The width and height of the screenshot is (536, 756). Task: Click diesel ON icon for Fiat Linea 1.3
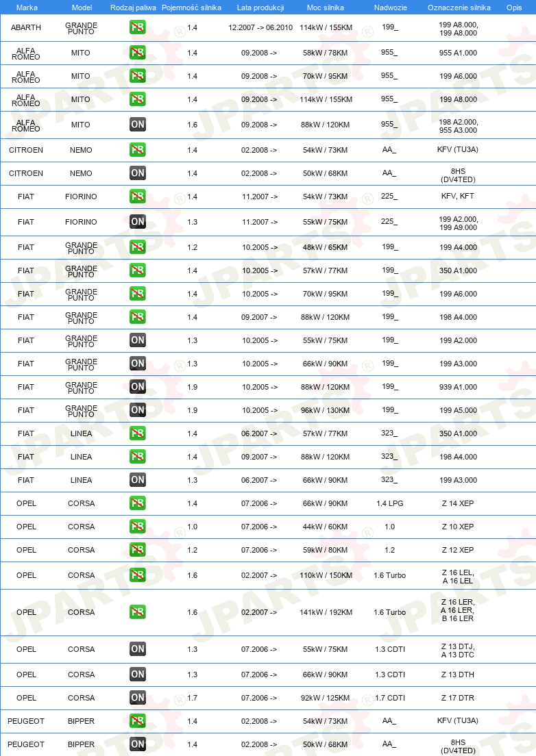point(138,480)
